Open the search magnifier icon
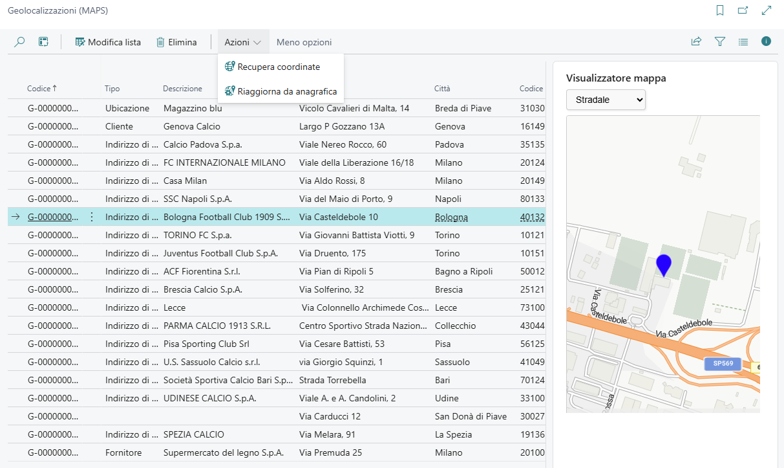The height and width of the screenshot is (468, 784). 20,42
